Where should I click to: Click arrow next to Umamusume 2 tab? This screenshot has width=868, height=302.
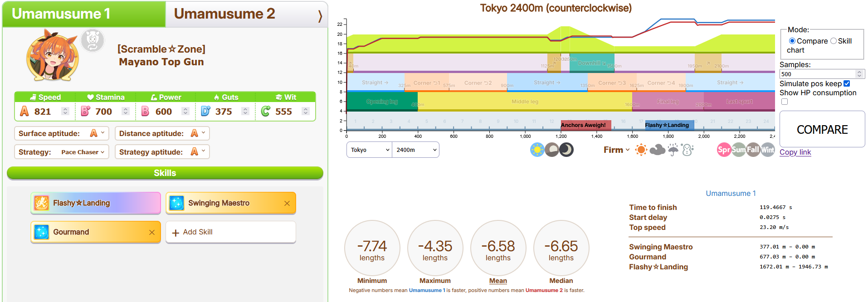(320, 16)
